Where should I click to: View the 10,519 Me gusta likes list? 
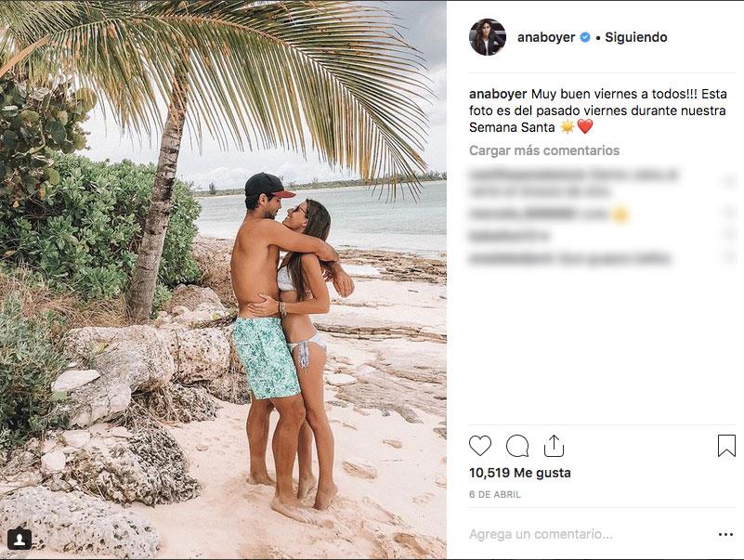[519, 473]
